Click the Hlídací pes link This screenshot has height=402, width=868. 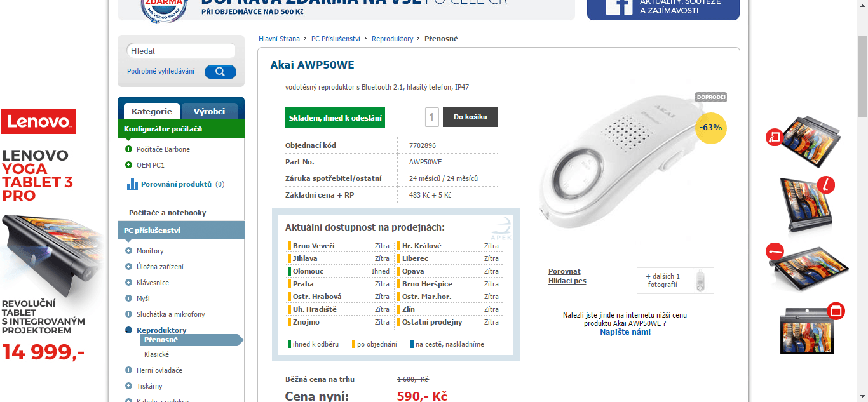pos(567,281)
